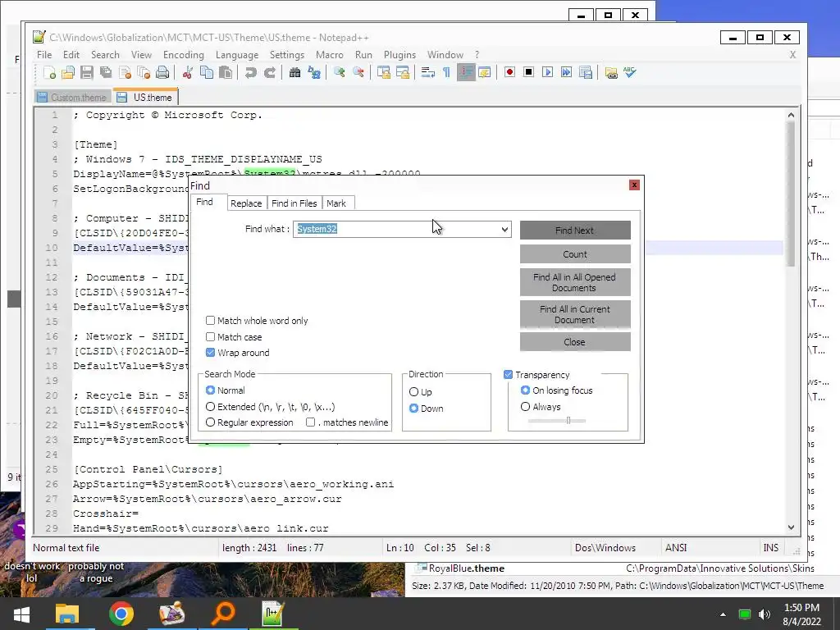Enable the Match case checkbox
This screenshot has width=840, height=630.
pyautogui.click(x=211, y=337)
